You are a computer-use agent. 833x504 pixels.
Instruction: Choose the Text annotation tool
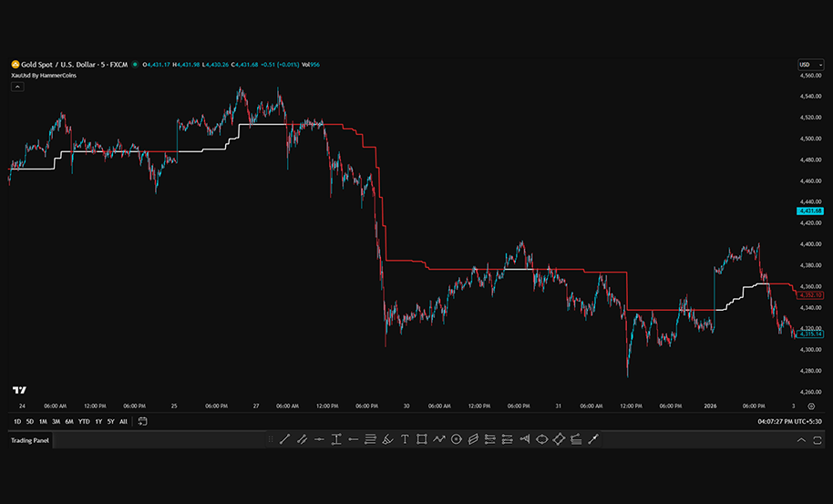tap(405, 439)
